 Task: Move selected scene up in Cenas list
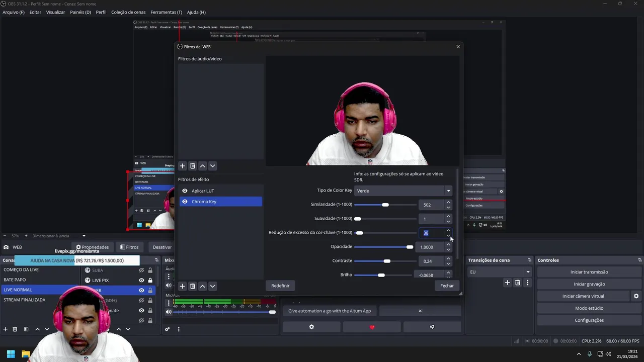(37, 329)
